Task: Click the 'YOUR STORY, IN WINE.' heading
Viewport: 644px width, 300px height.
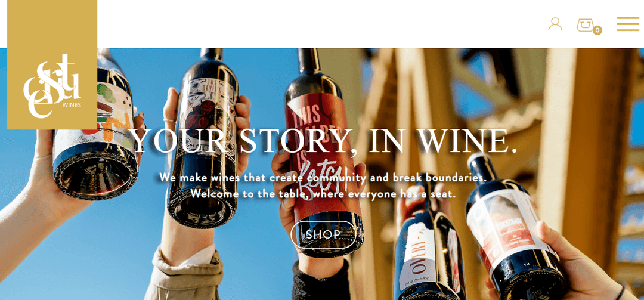Action: 324,141
